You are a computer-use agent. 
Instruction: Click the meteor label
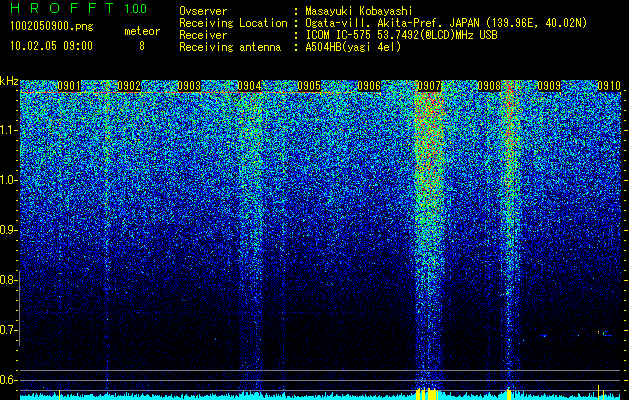[x=142, y=31]
